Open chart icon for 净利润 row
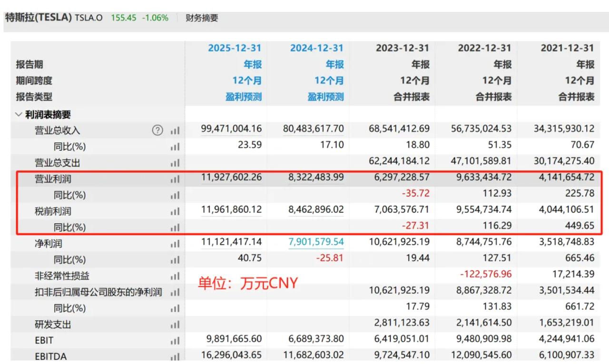Image resolution: width=609 pixels, height=364 pixels. [175, 244]
